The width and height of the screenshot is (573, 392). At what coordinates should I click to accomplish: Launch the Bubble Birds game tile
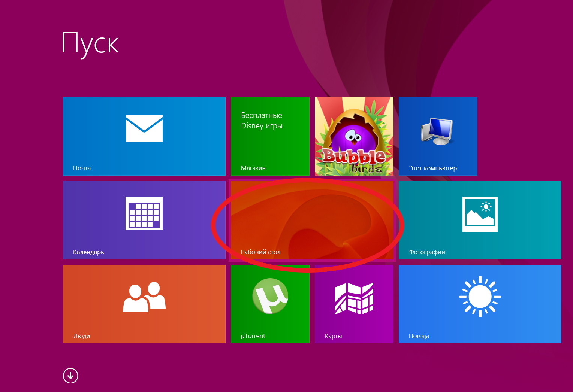354,136
